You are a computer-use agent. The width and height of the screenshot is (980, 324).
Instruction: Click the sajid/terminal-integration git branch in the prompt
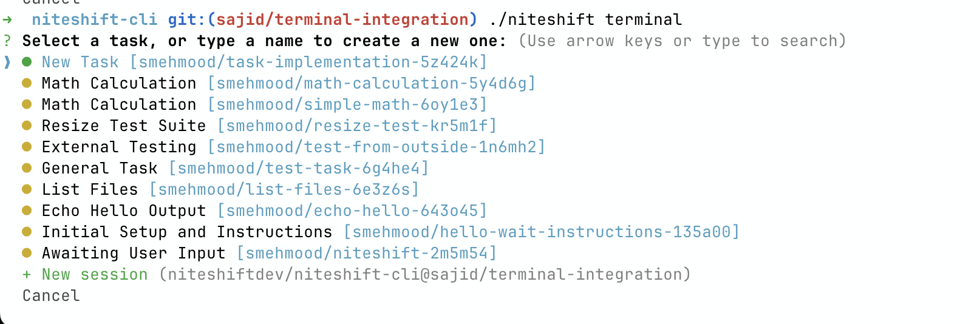(342, 19)
